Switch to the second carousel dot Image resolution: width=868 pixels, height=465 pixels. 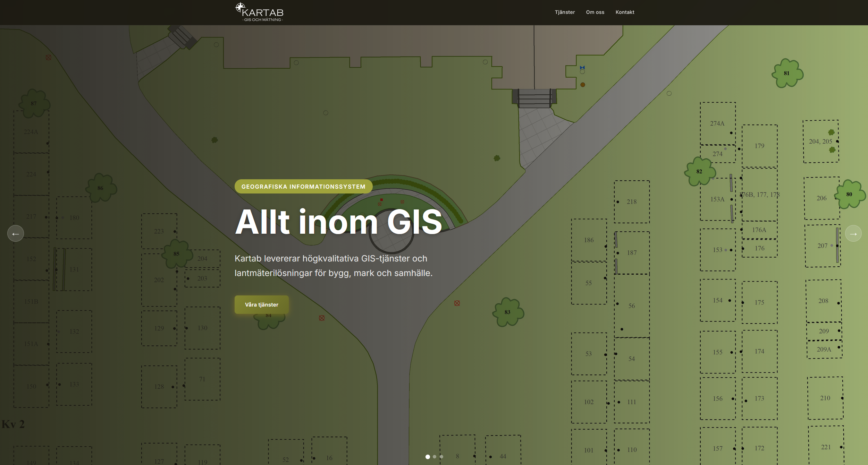(x=435, y=457)
